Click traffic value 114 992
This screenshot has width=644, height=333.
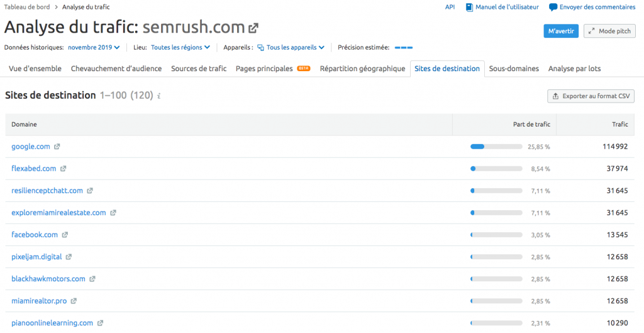pos(615,146)
